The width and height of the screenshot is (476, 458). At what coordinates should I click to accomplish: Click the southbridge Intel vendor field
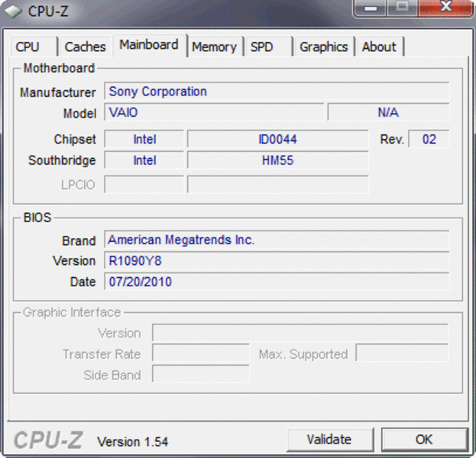coord(144,160)
